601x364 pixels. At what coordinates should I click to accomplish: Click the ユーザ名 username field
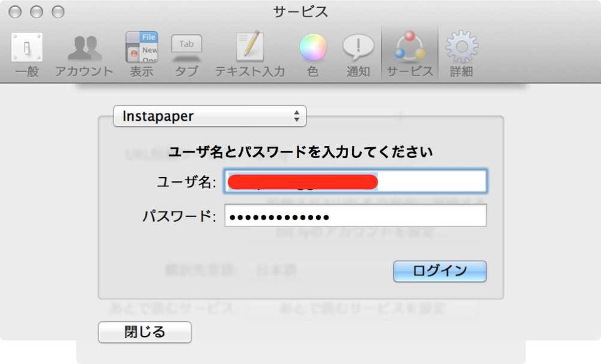(356, 181)
